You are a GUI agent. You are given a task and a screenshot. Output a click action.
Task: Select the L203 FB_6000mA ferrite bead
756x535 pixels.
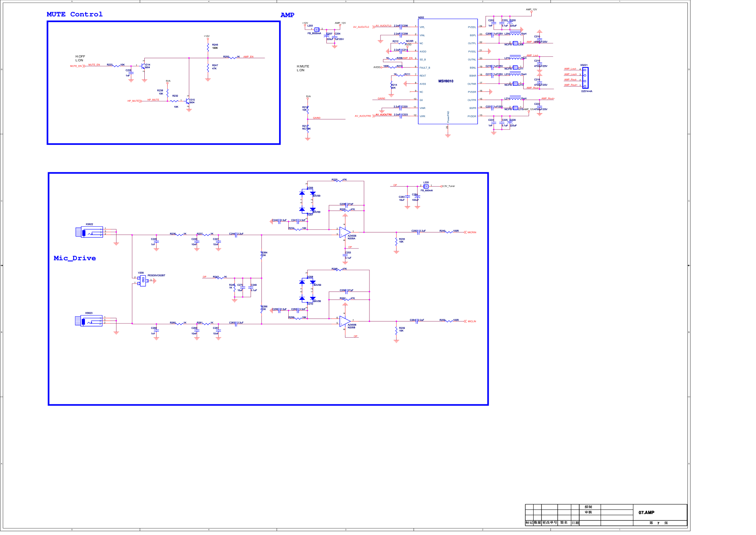[x=316, y=29]
